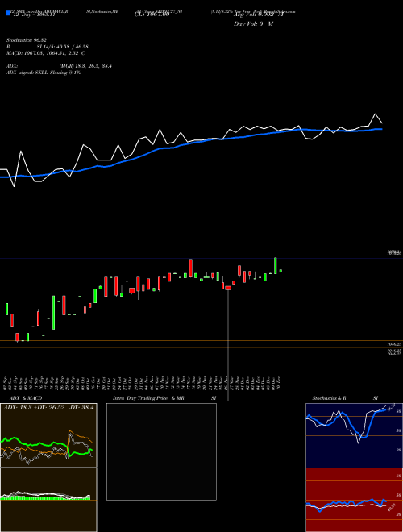This screenshot has height=532, width=403.
Task: Click the 'SI 14/3' RSI values line
Action: [x=63, y=47]
